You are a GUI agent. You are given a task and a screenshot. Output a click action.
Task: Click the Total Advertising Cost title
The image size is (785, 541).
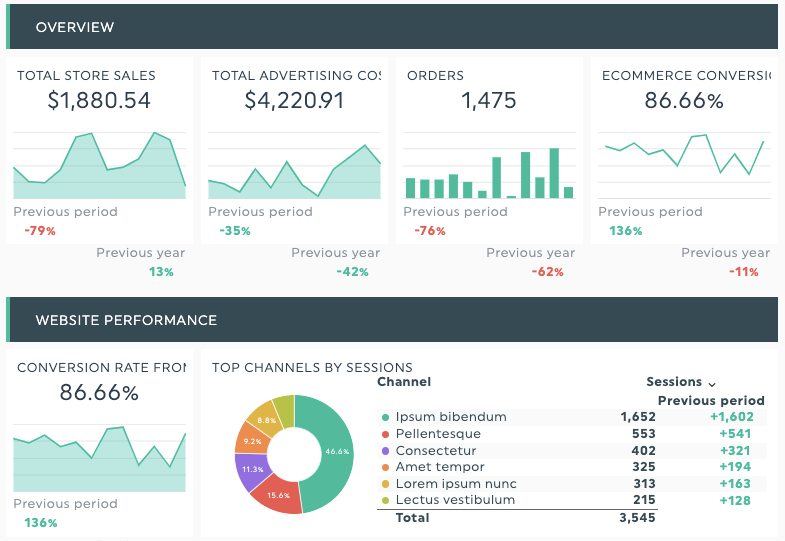click(296, 76)
